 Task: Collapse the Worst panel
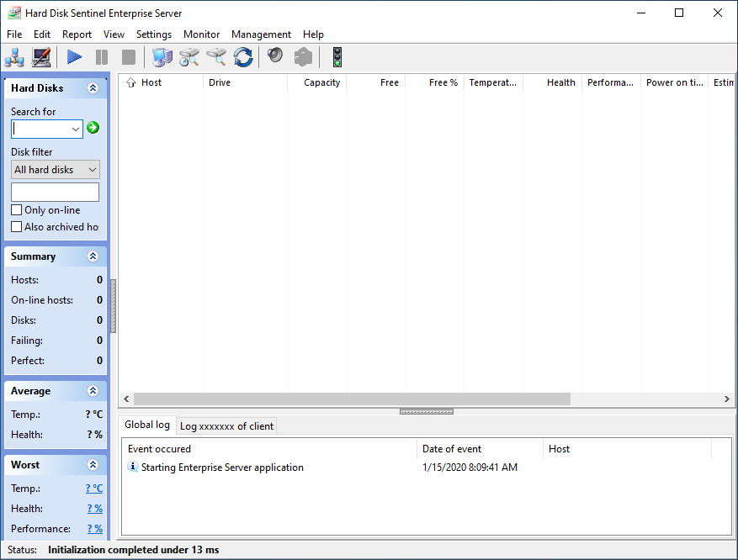tap(93, 464)
